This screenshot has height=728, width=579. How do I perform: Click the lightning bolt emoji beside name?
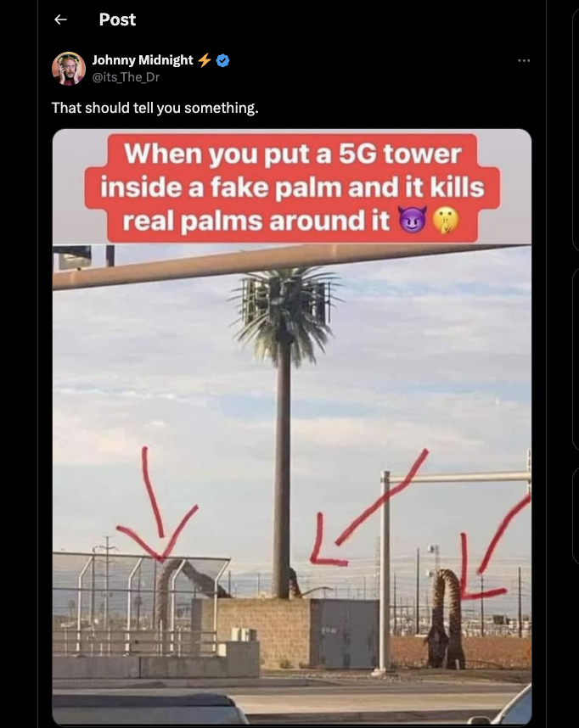(x=205, y=60)
